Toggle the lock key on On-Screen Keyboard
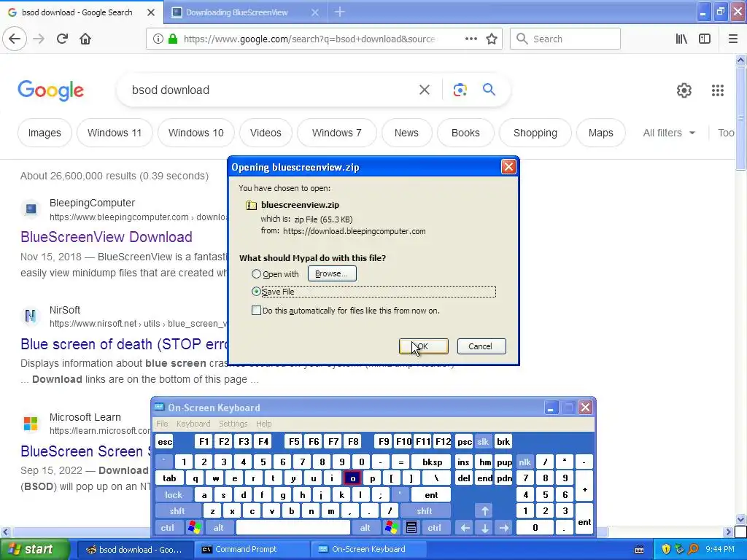The height and width of the screenshot is (560, 747). click(174, 495)
